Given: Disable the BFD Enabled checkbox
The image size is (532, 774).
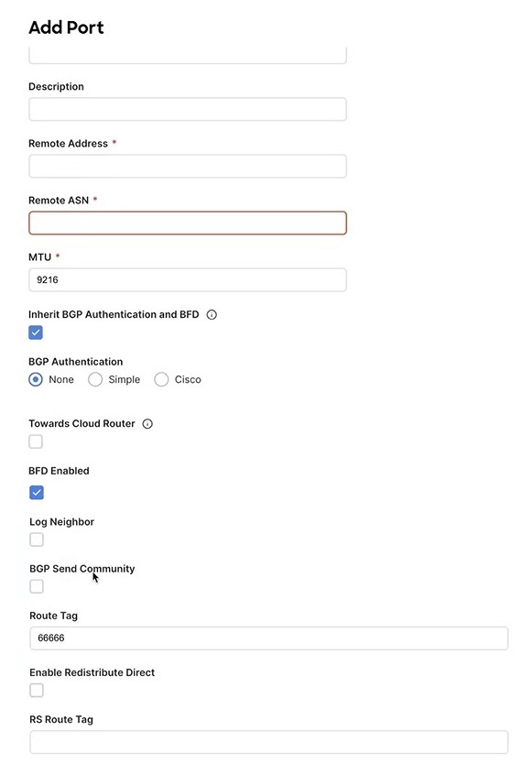Looking at the screenshot, I should coord(35,493).
